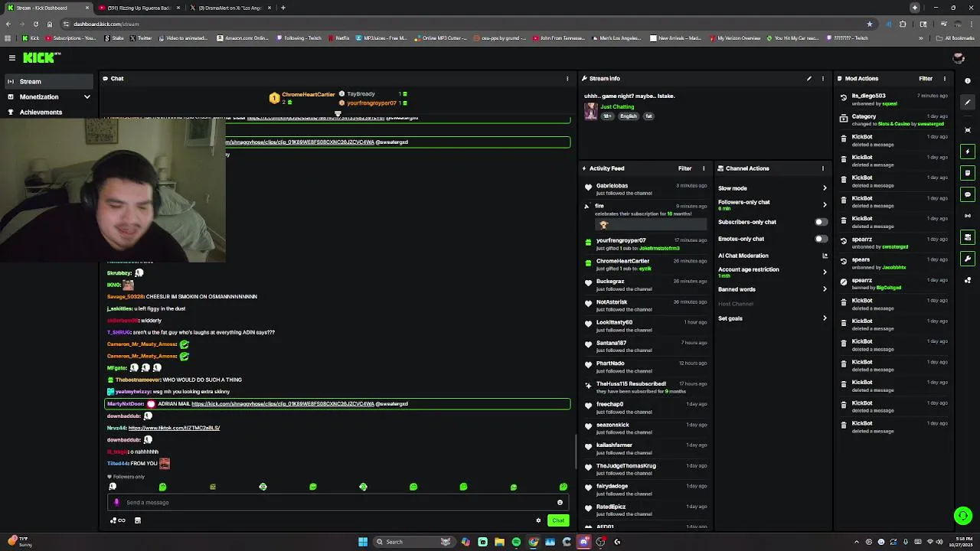
Task: Click the browser address bar
Action: pos(459,24)
